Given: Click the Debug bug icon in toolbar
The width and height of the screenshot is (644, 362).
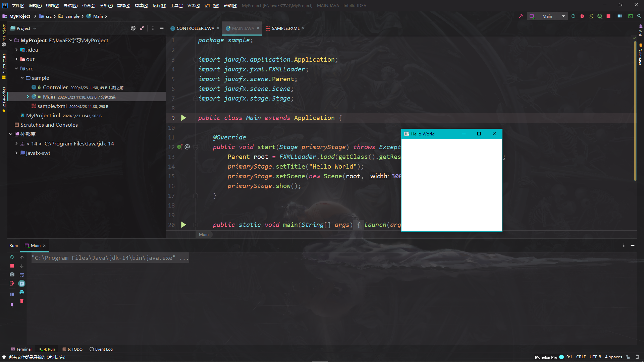Looking at the screenshot, I should tap(582, 16).
